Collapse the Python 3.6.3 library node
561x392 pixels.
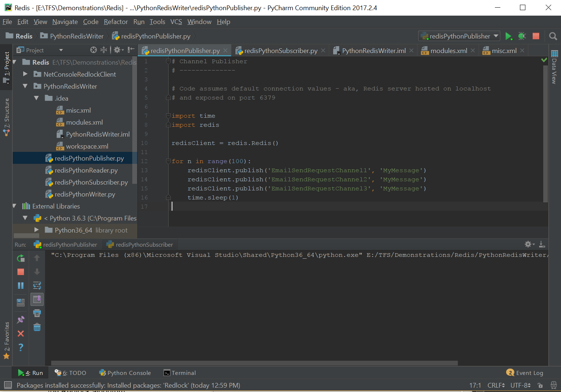click(x=25, y=218)
